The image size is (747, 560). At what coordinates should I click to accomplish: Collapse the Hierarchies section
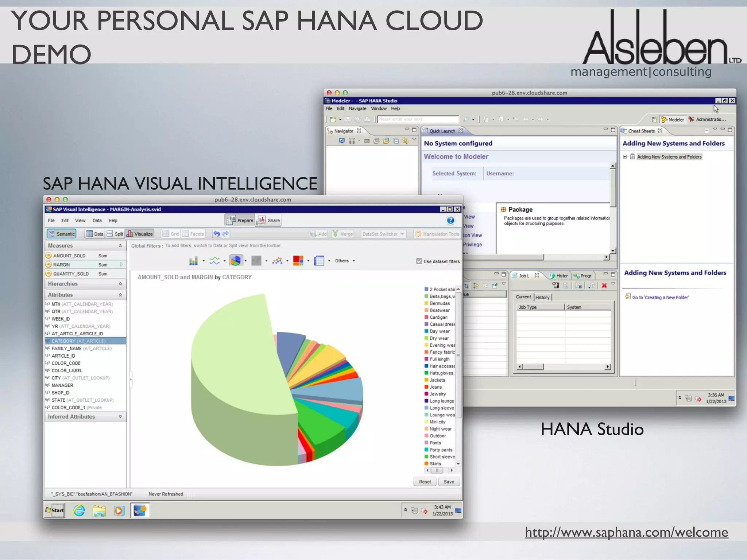(x=120, y=284)
